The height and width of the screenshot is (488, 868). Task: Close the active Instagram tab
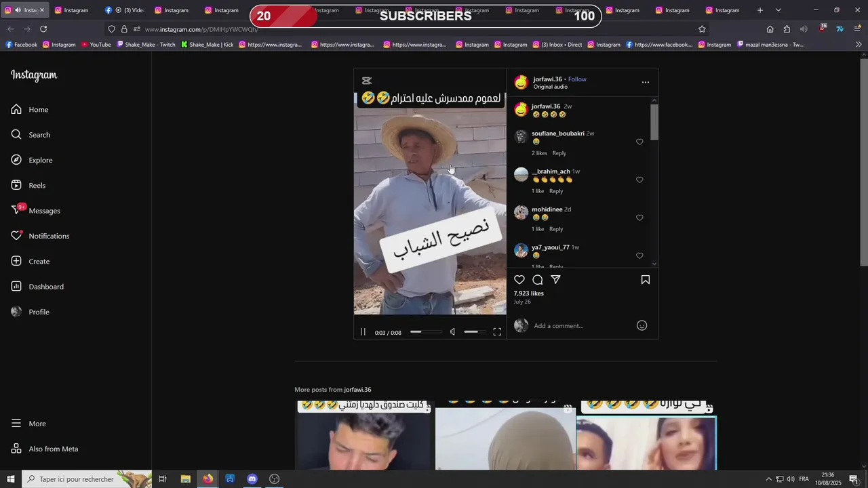(41, 10)
